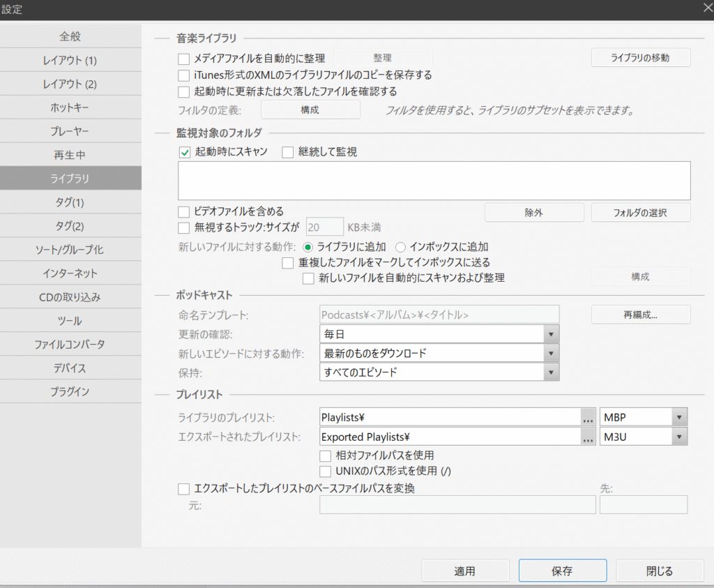714x588 pixels.
Task: Click ライブラリの移動 button
Action: (x=640, y=58)
